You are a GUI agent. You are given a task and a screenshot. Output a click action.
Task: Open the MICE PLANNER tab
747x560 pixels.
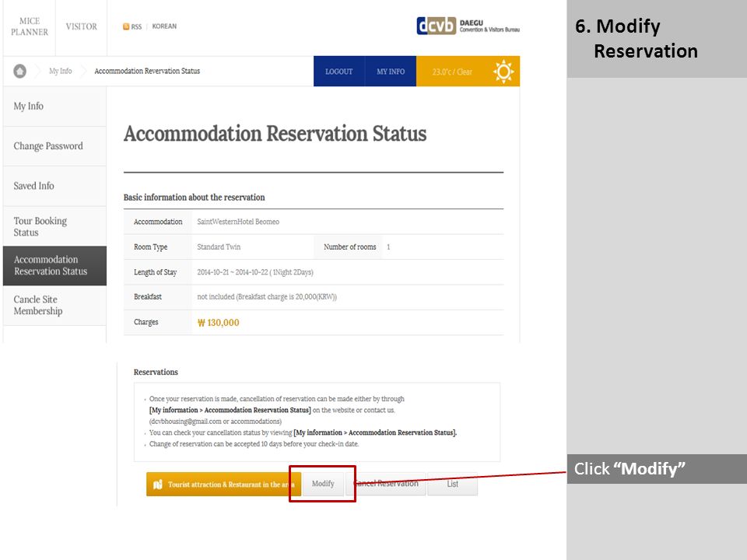click(x=30, y=26)
